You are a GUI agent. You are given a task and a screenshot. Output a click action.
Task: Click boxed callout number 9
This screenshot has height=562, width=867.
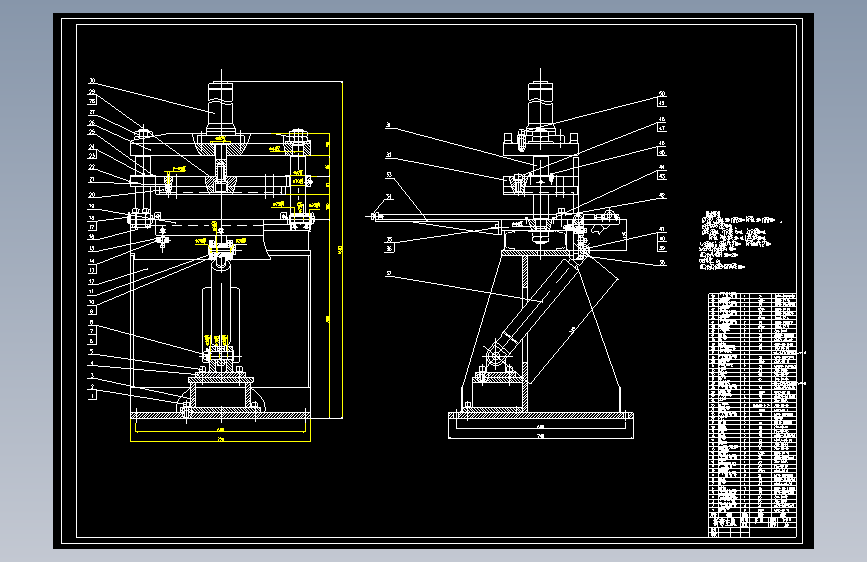click(92, 312)
